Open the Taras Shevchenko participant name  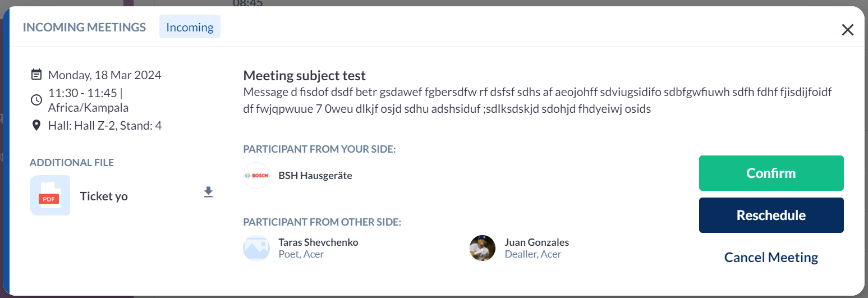pyautogui.click(x=318, y=242)
